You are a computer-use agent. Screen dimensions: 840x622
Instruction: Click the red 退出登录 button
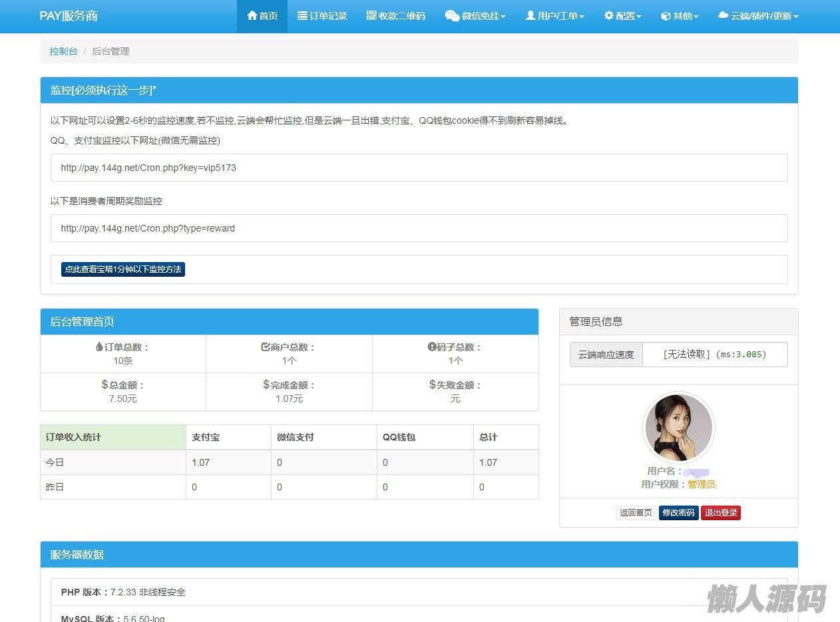(x=721, y=513)
